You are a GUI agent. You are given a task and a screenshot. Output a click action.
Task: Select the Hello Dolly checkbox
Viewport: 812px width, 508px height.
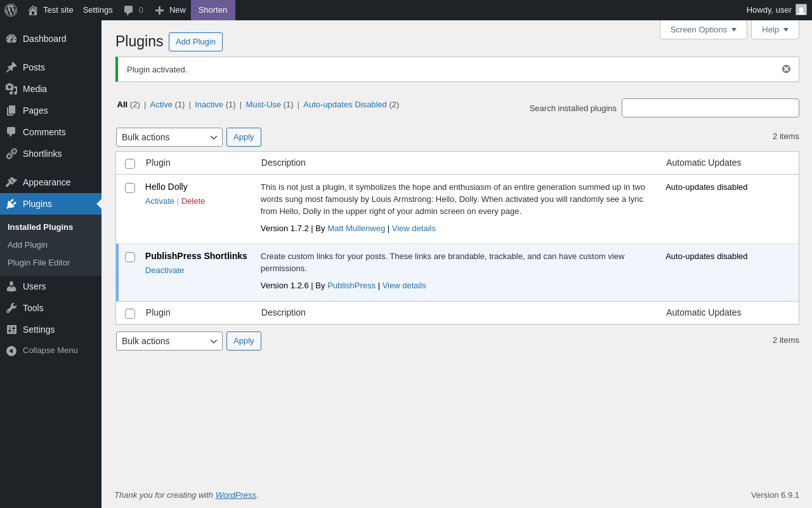tap(130, 188)
